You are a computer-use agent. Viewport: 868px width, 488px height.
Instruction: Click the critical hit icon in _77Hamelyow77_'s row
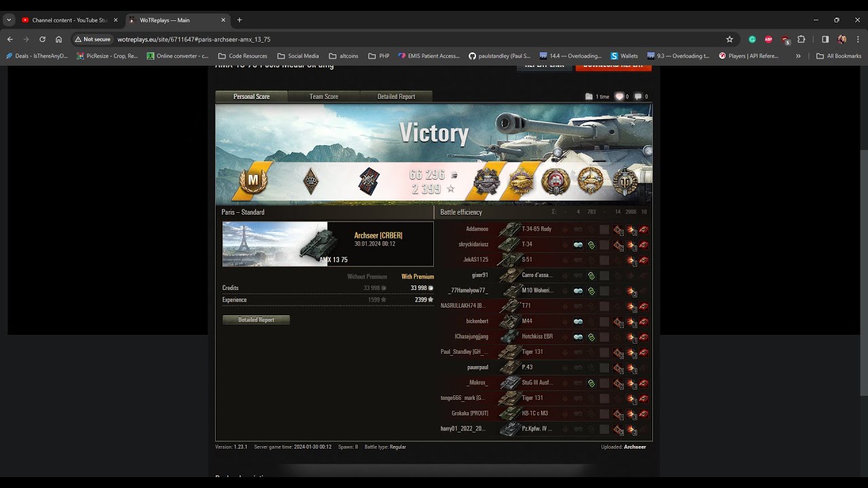click(631, 291)
